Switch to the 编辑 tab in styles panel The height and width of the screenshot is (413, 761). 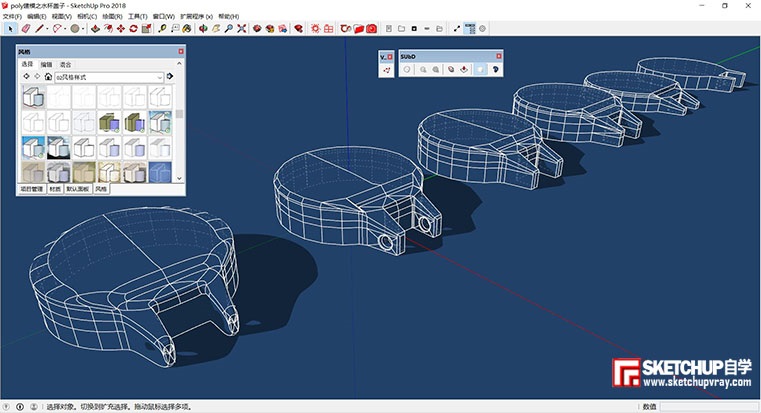[46, 63]
